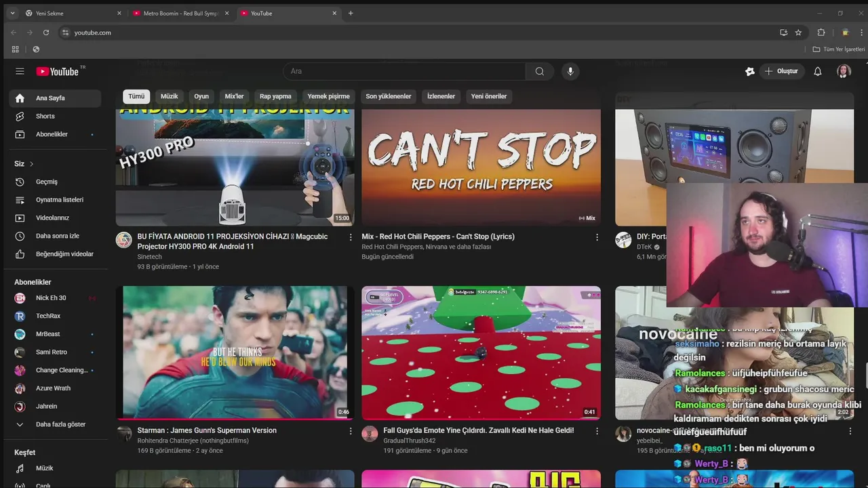Viewport: 868px width, 488px height.
Task: Select the Mix'ler filter chip
Action: click(234, 96)
